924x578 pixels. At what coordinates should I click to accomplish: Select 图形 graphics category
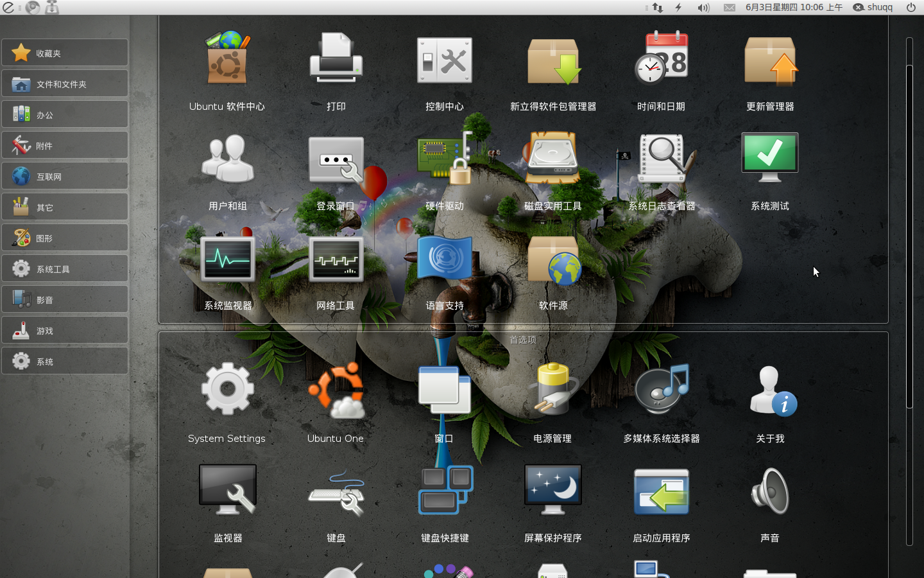click(65, 238)
